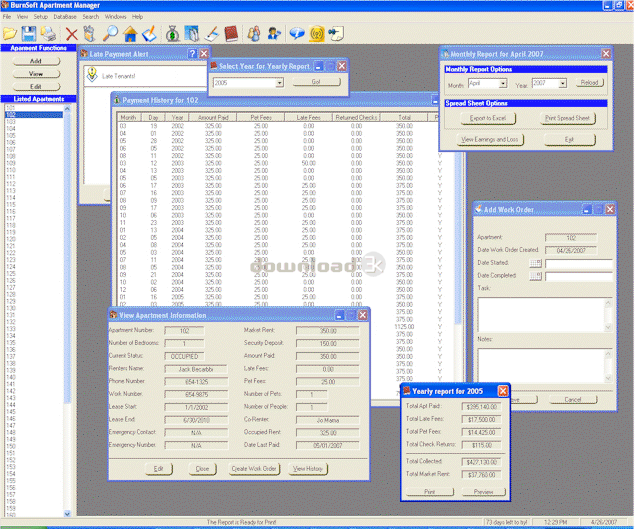Click the recycle bin toolbar icon
Screen dimensions: 637x529
tap(89, 34)
